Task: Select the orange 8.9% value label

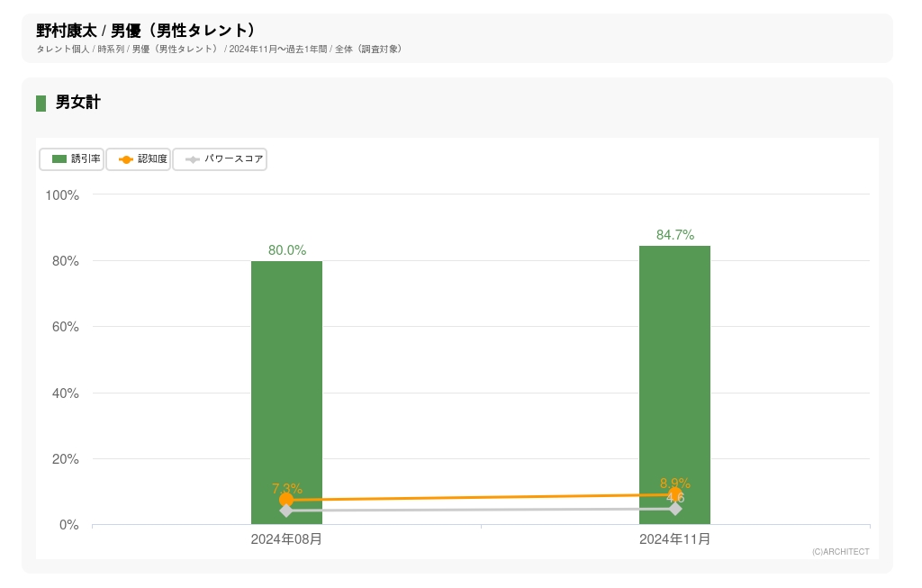Action: 675,483
